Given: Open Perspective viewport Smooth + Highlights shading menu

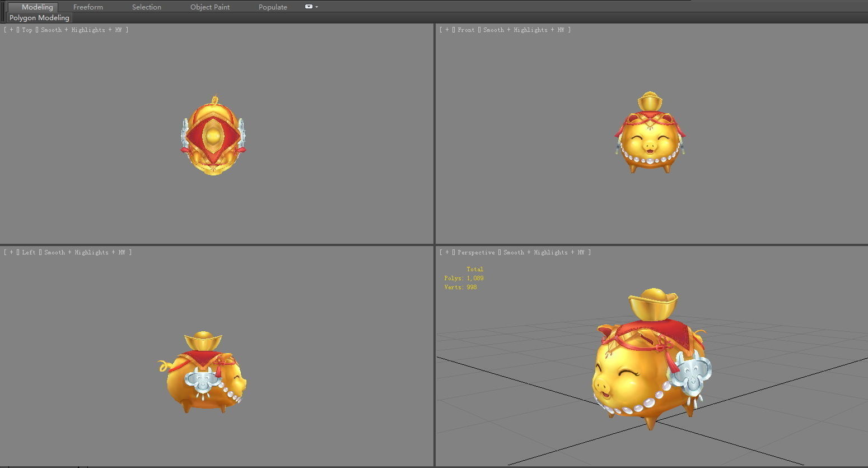Looking at the screenshot, I should click(544, 252).
